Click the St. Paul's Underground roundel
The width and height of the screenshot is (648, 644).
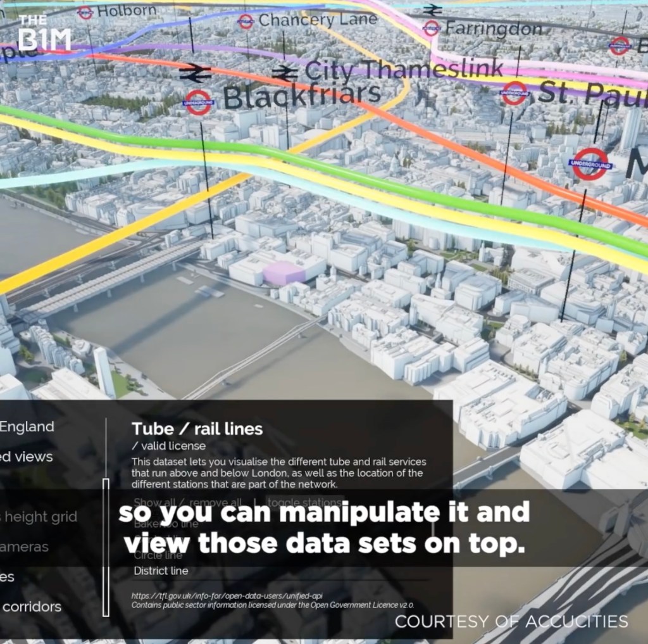tap(514, 93)
